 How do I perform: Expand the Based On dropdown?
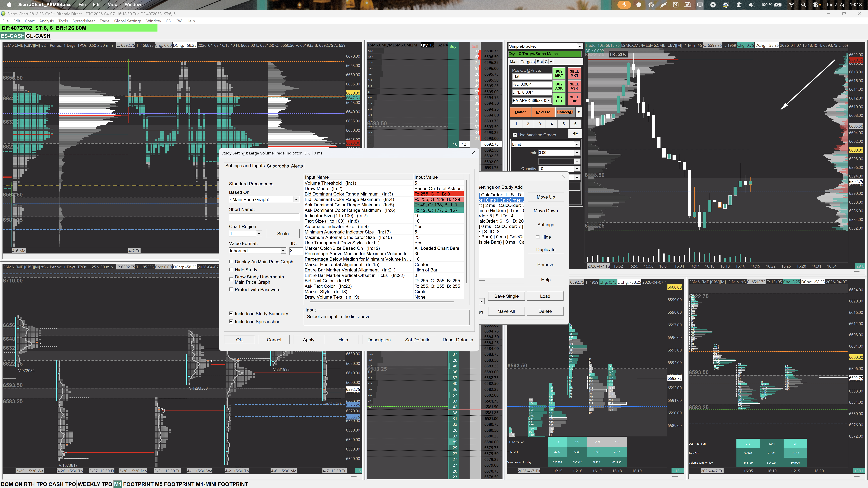click(x=296, y=200)
